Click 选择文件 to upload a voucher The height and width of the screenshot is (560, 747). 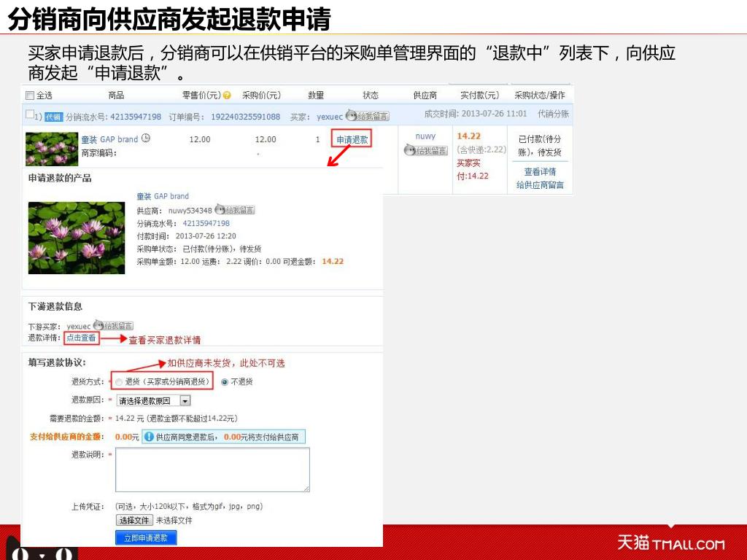[x=134, y=521]
